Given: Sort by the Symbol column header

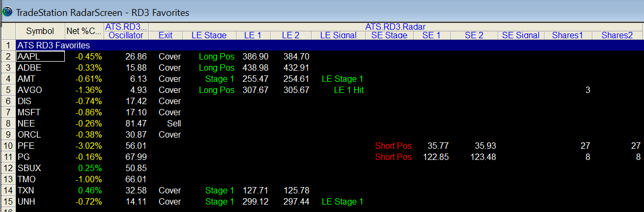Looking at the screenshot, I should [x=40, y=31].
